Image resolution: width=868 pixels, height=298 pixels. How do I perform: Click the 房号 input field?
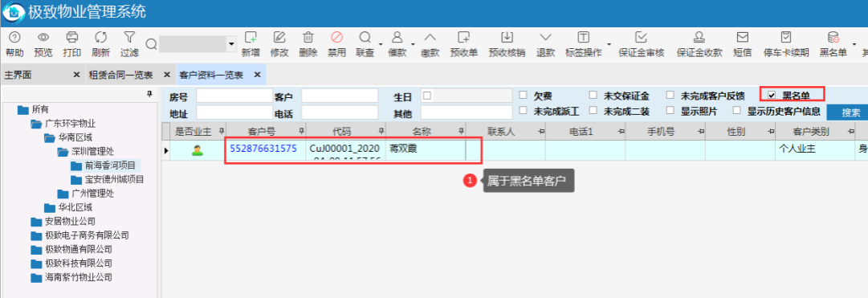click(234, 96)
